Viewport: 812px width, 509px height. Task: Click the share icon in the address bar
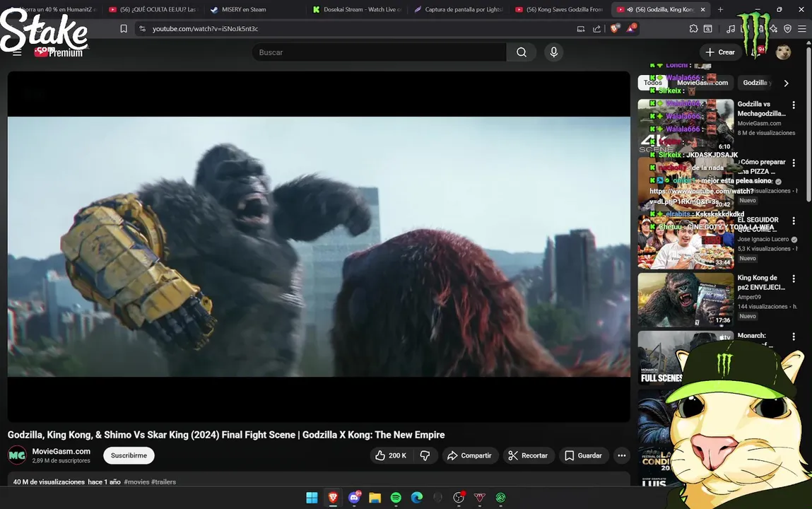pos(596,29)
